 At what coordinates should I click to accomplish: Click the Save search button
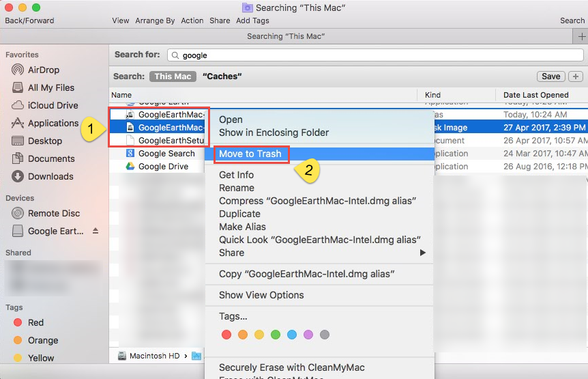tap(550, 76)
